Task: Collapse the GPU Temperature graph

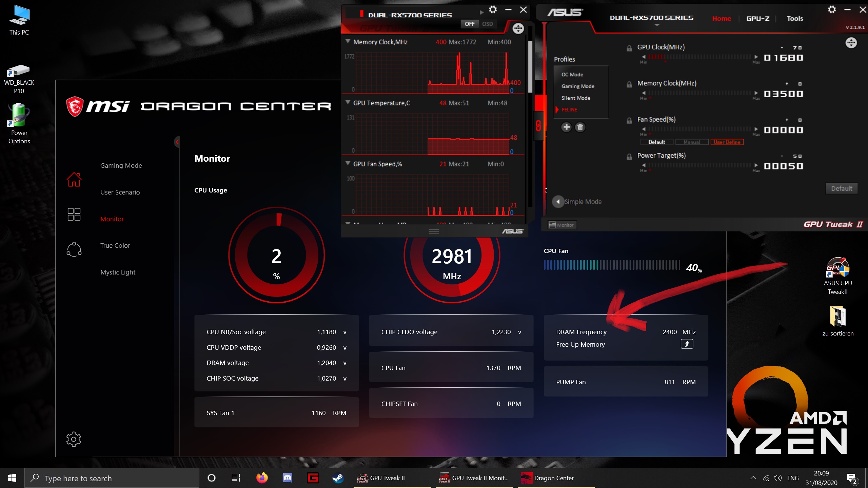Action: click(x=348, y=102)
